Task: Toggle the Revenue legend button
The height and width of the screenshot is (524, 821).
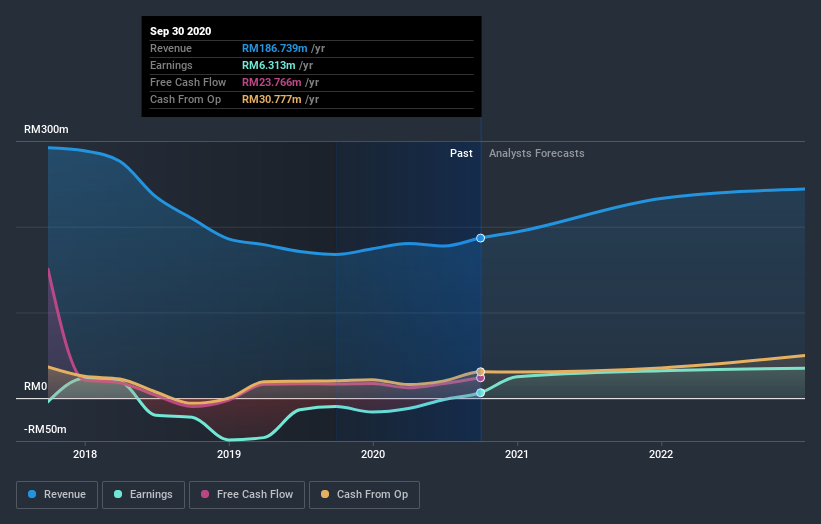Action: (57, 495)
